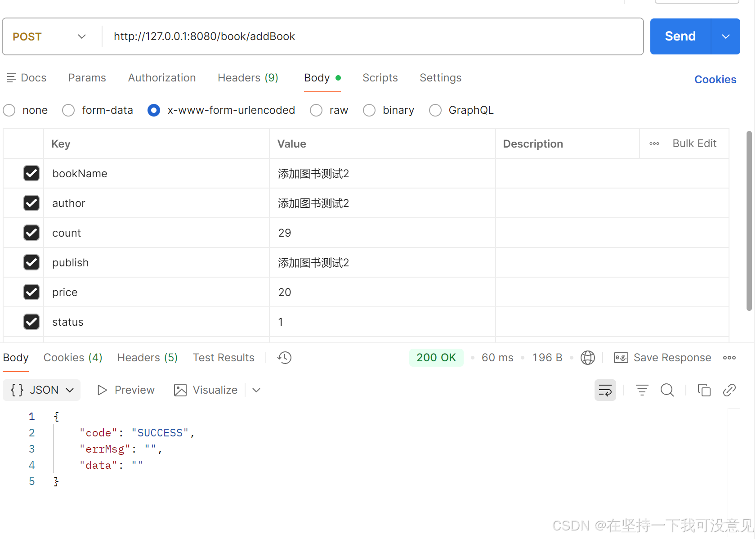The height and width of the screenshot is (539, 756).
Task: Click the Docs icon
Action: 12,78
